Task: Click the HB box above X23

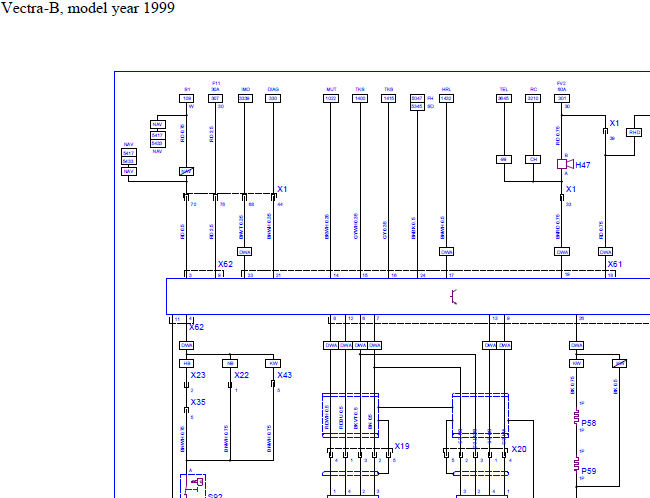Action: 187,364
